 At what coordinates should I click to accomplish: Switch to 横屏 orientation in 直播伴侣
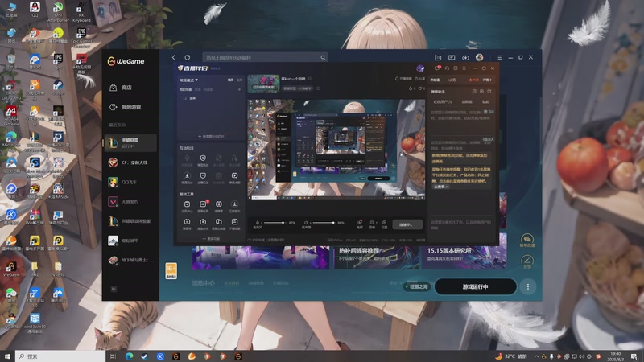231,80
